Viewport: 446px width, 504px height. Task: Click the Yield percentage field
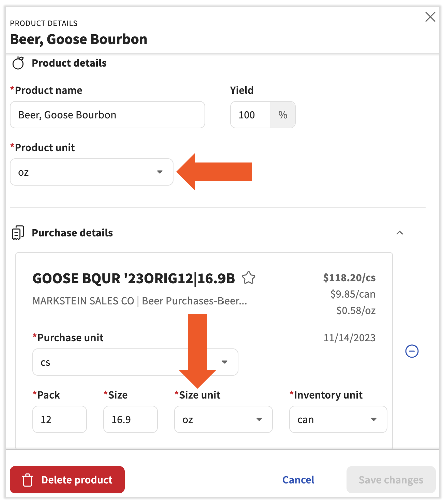(250, 115)
